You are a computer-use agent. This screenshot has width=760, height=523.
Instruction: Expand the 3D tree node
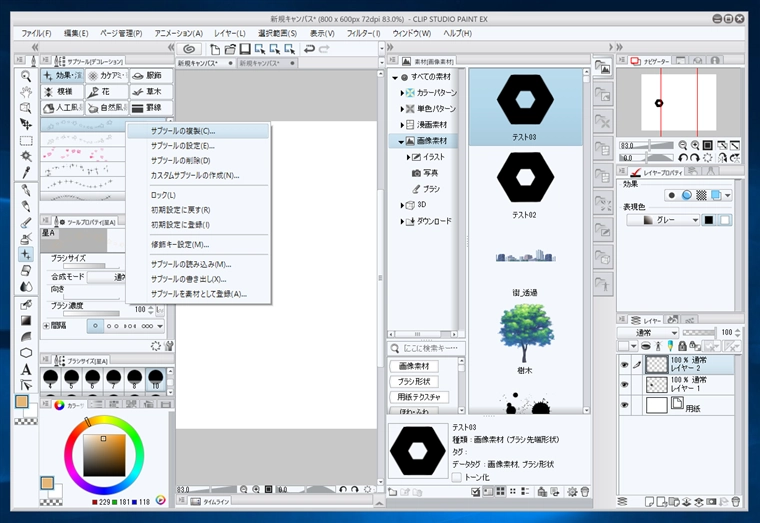tap(402, 205)
